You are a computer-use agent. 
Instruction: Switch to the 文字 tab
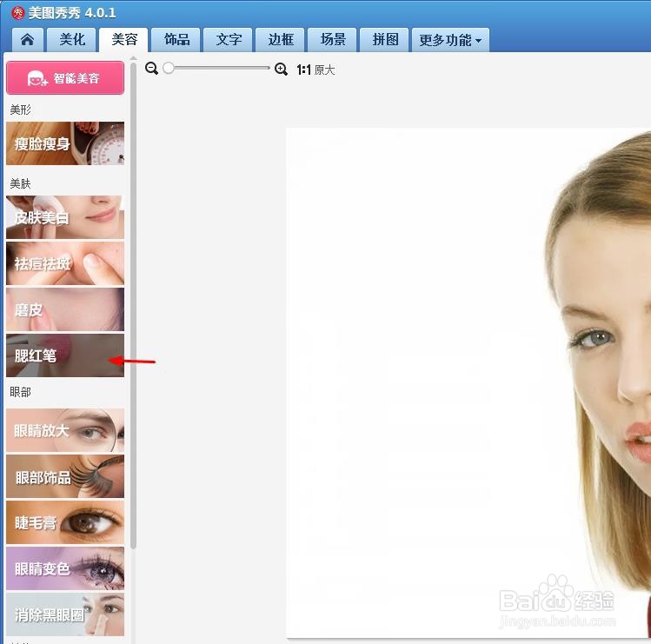(228, 40)
